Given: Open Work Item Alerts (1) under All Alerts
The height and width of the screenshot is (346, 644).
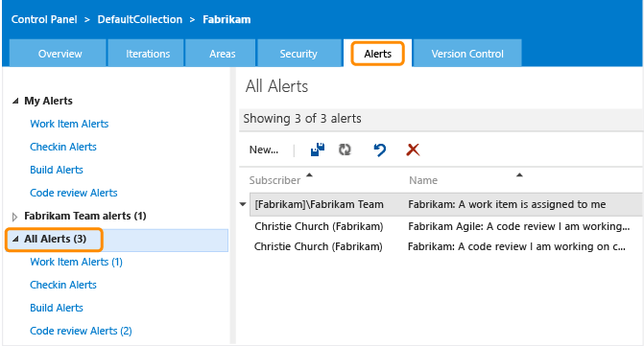Looking at the screenshot, I should tap(76, 262).
